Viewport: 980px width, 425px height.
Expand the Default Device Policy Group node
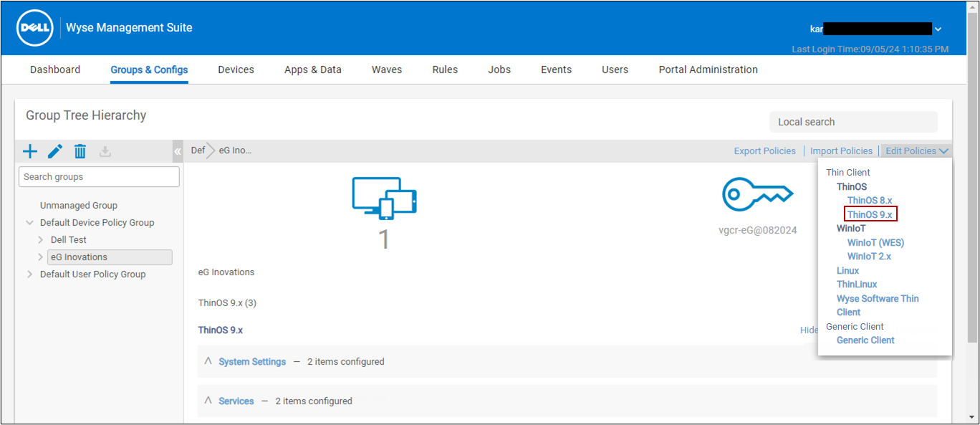[x=30, y=223]
